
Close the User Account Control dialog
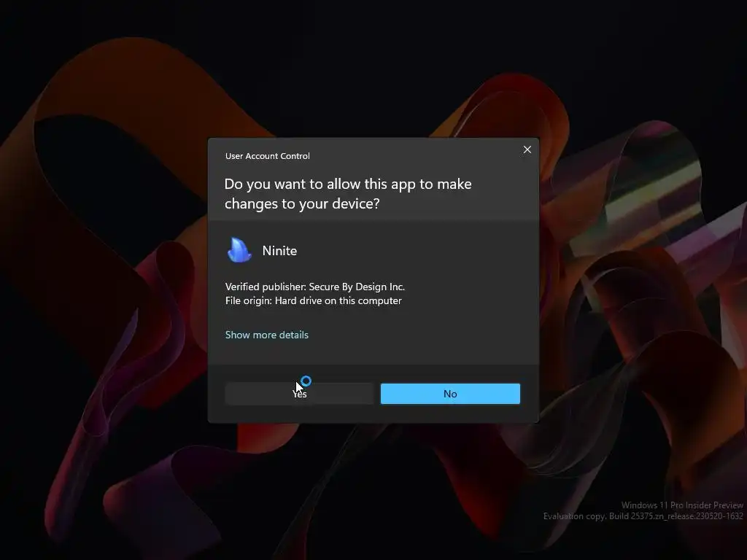[527, 149]
